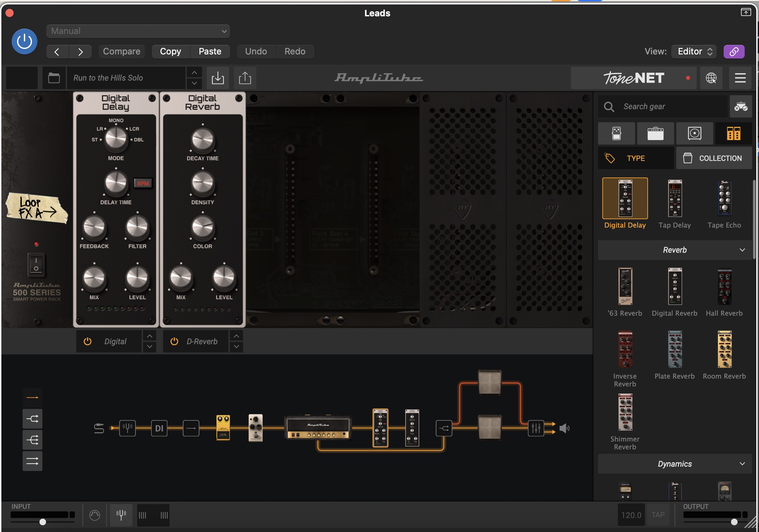Collapse the Dynamics section

click(x=675, y=464)
